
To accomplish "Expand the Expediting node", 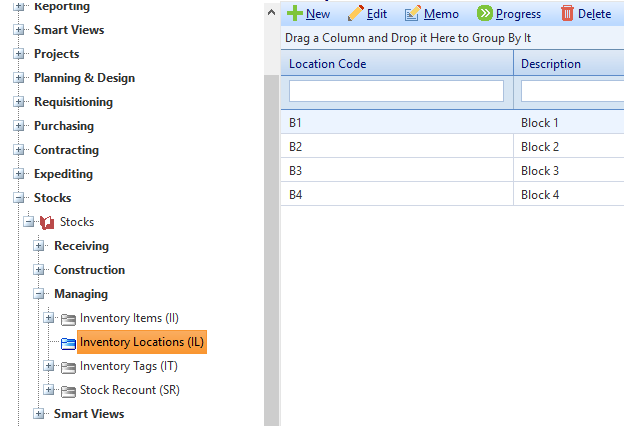I will pos(18,174).
